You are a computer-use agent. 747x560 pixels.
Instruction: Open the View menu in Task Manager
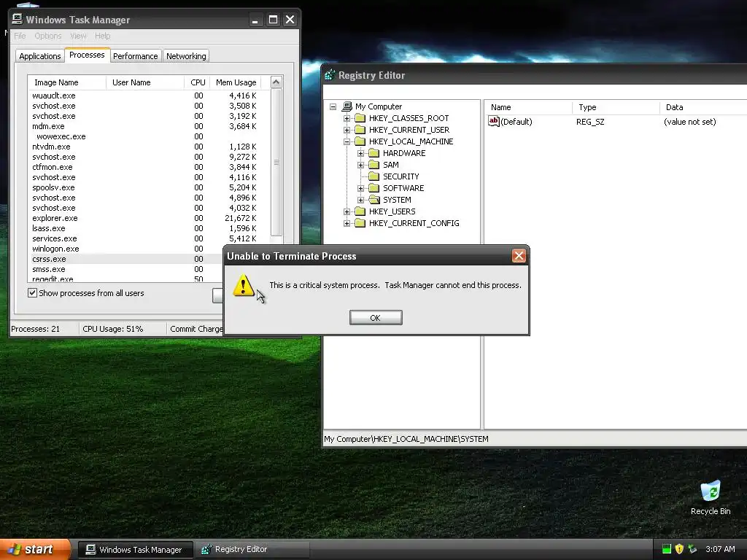click(x=78, y=36)
